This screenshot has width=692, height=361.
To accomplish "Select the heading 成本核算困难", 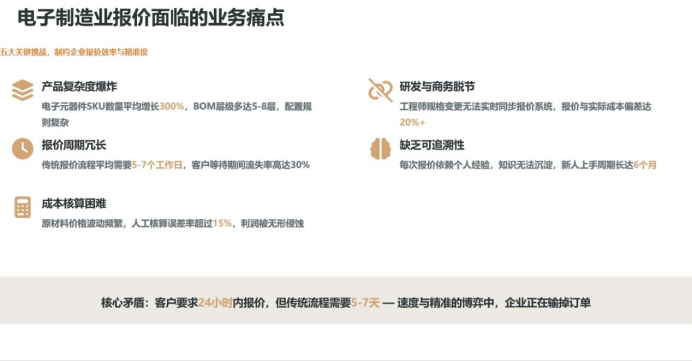I will pyautogui.click(x=74, y=203).
